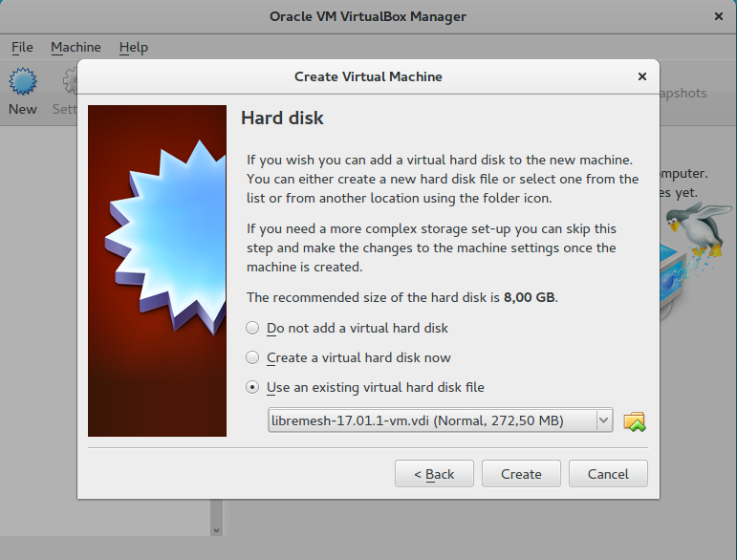737x560 pixels.
Task: Open the Machine menu
Action: pyautogui.click(x=76, y=47)
